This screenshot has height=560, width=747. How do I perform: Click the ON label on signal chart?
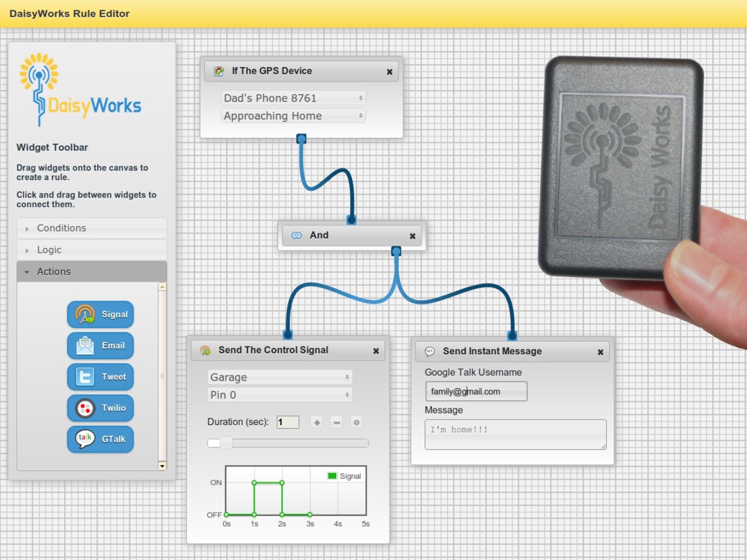(216, 483)
